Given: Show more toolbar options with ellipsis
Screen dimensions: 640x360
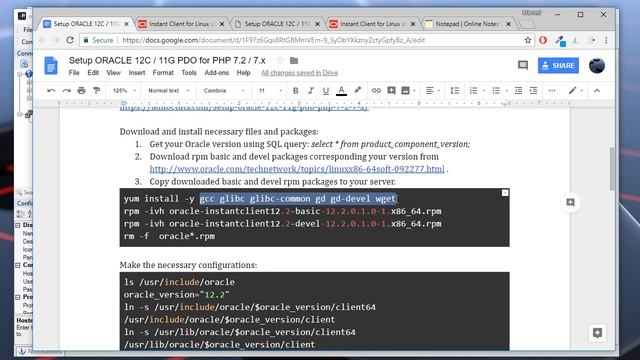Looking at the screenshot, I should pos(552,91).
